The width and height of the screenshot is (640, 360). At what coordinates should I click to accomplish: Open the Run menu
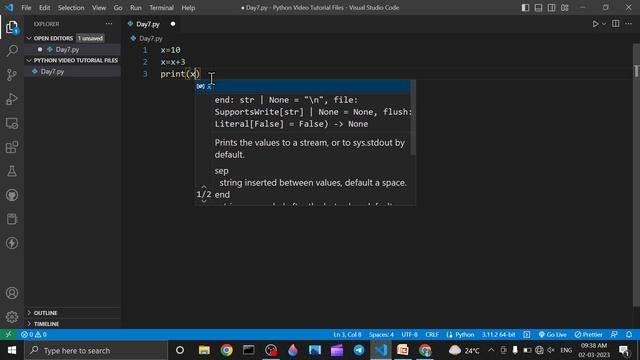pos(136,8)
